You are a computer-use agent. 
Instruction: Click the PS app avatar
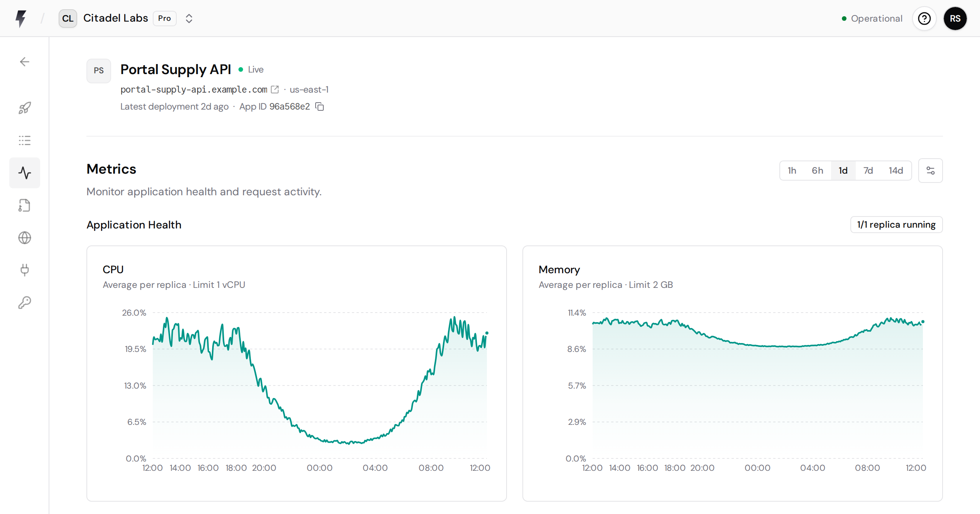[x=99, y=71]
